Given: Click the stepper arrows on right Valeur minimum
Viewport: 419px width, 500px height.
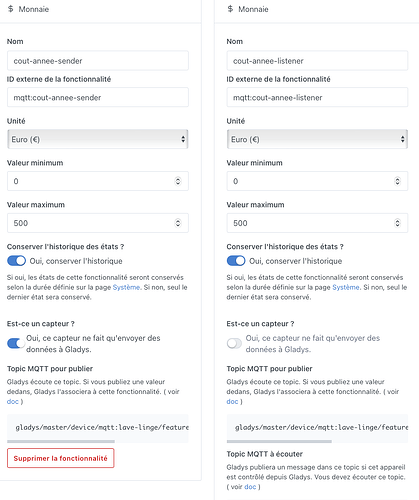Looking at the screenshot, I should click(397, 181).
